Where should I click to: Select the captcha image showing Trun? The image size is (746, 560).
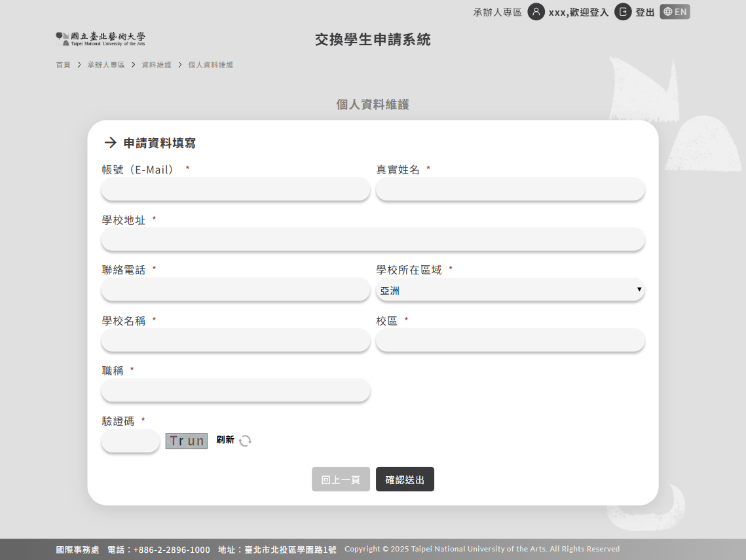coord(186,440)
